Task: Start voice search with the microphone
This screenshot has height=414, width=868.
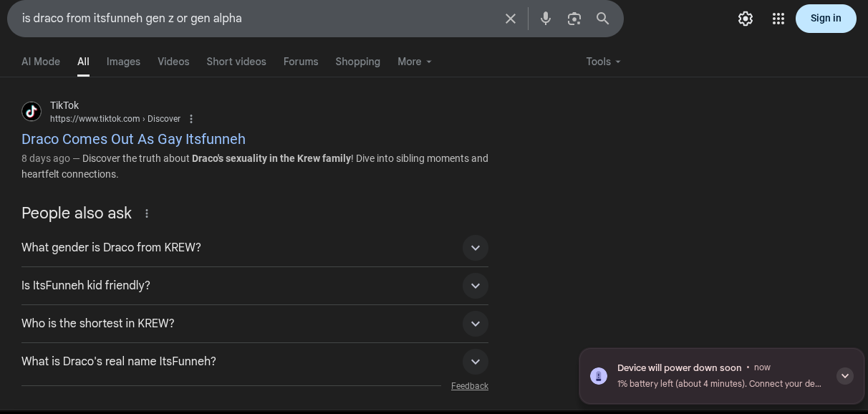Action: click(x=546, y=19)
